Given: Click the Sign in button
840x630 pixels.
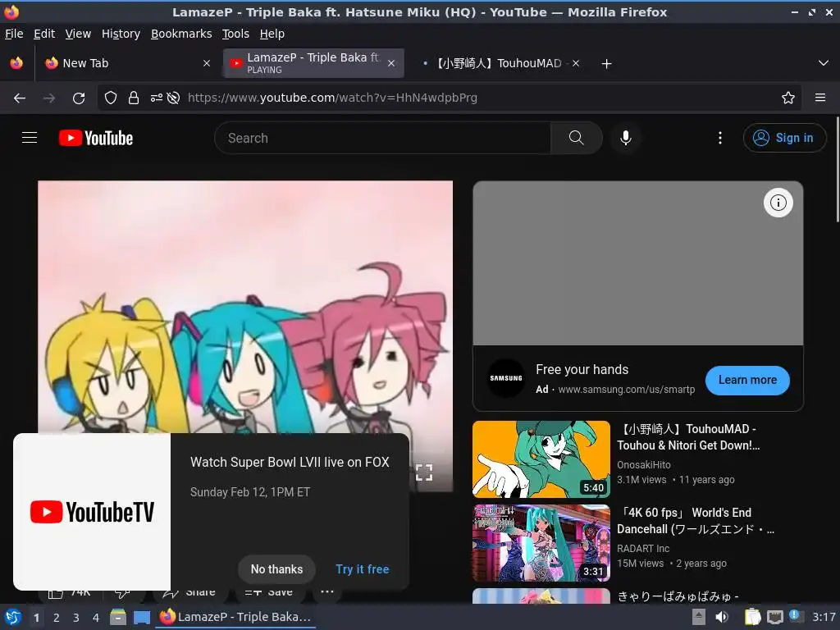Looking at the screenshot, I should point(783,138).
